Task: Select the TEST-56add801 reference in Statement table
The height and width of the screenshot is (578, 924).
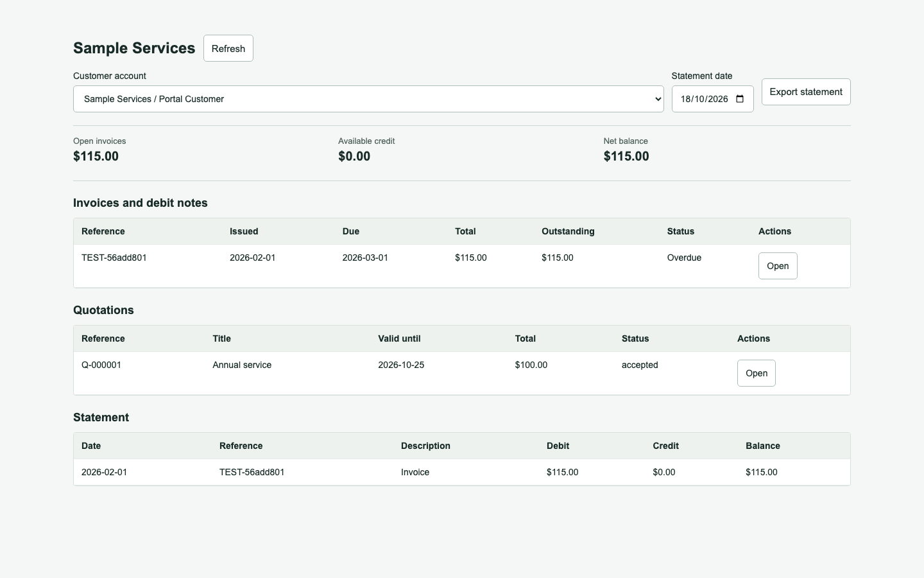Action: click(252, 472)
